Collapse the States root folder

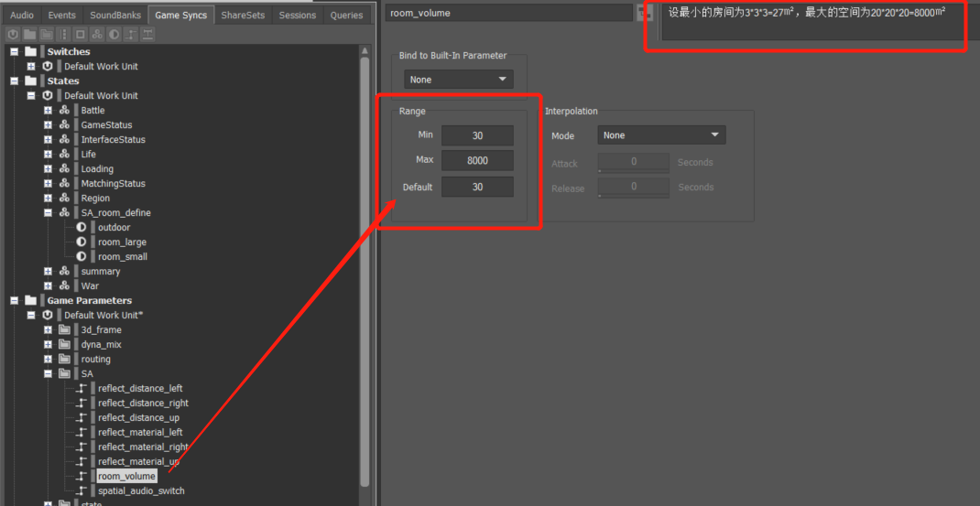coord(14,81)
